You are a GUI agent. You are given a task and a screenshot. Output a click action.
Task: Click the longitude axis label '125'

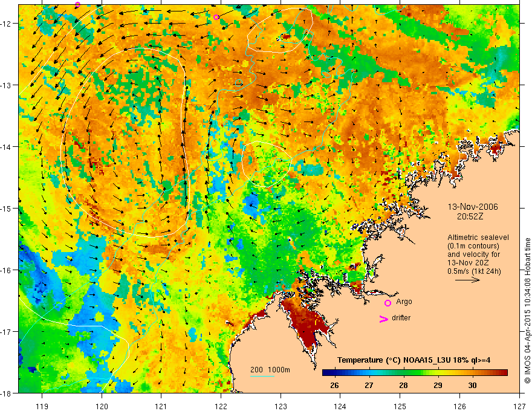pyautogui.click(x=400, y=406)
